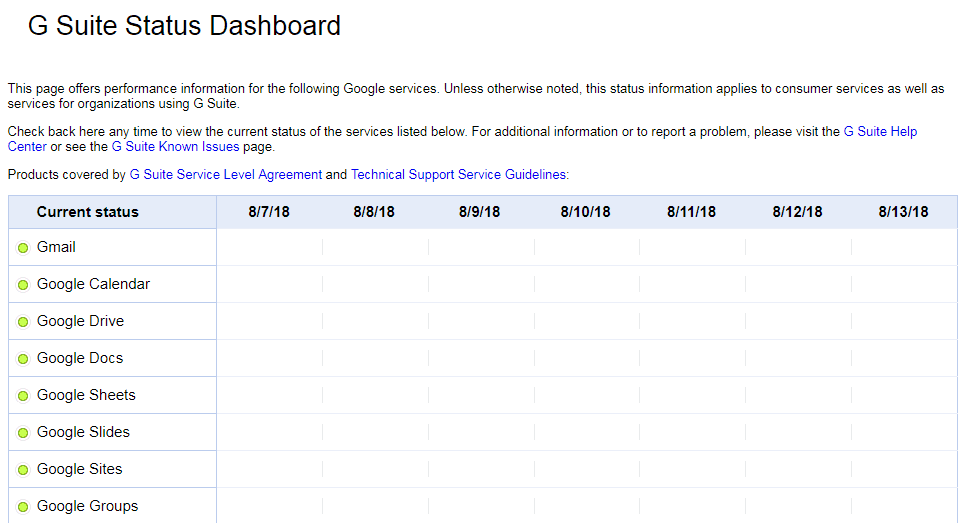Open Technical Support Service Guidelines link
This screenshot has width=966, height=523.
pyautogui.click(x=458, y=175)
